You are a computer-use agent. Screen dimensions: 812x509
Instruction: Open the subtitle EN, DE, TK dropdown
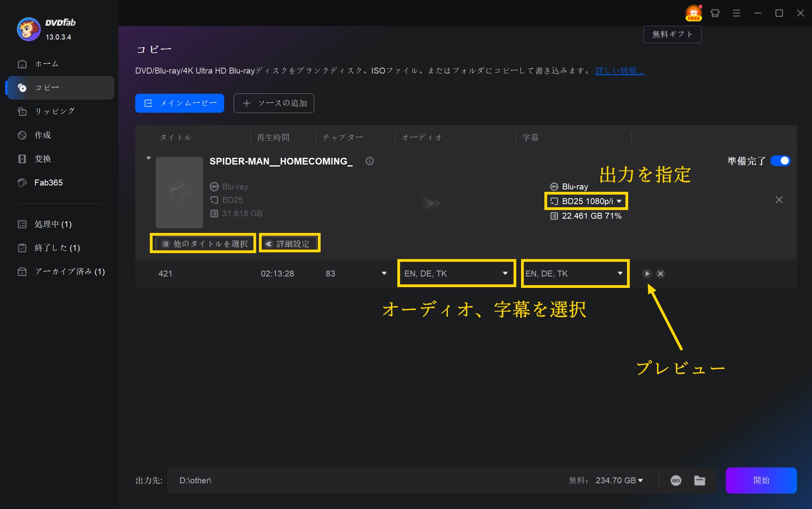575,274
